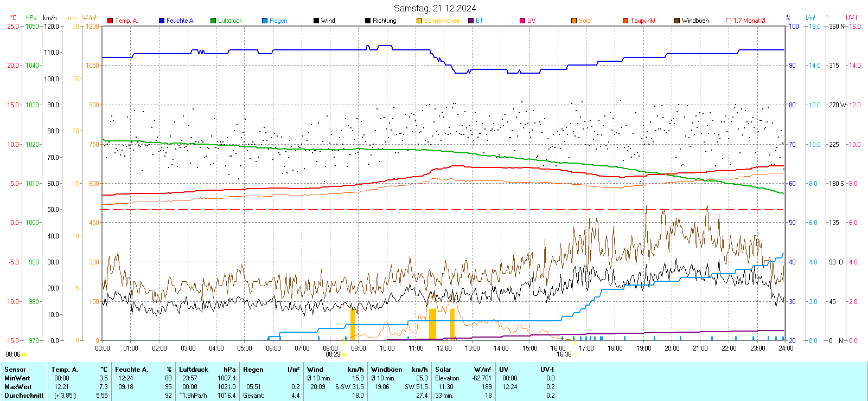Click the 16:36 sunset time label
This screenshot has width=868, height=401.
point(564,354)
